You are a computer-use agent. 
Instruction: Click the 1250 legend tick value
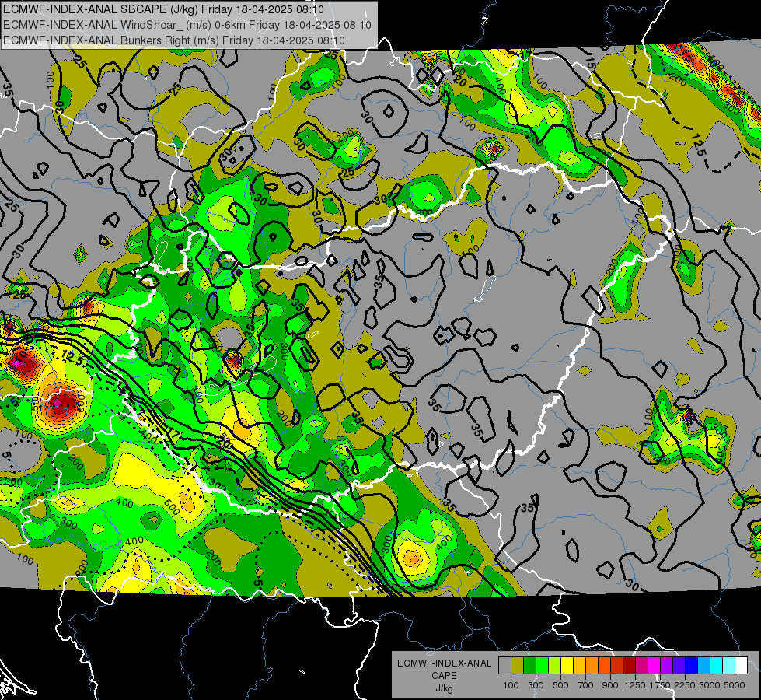(x=635, y=685)
